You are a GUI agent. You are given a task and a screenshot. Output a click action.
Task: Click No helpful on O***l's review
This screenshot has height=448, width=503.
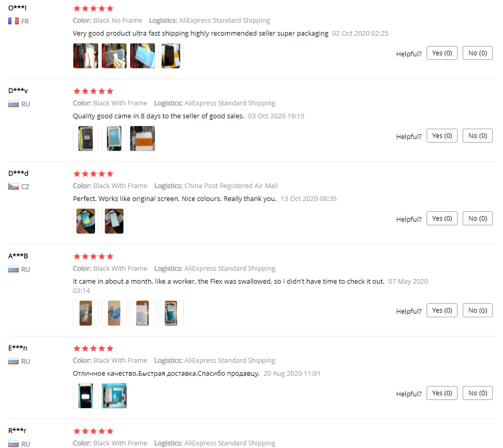[x=477, y=53]
